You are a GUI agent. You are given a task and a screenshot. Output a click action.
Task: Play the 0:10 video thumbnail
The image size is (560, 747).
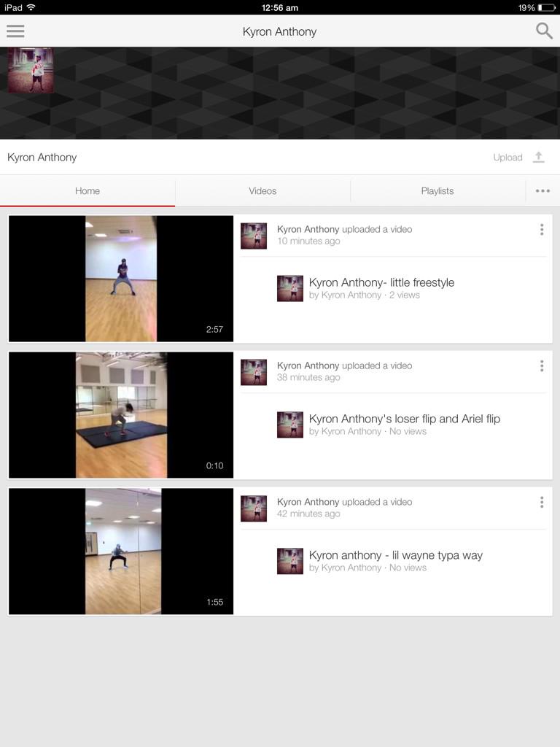point(121,415)
